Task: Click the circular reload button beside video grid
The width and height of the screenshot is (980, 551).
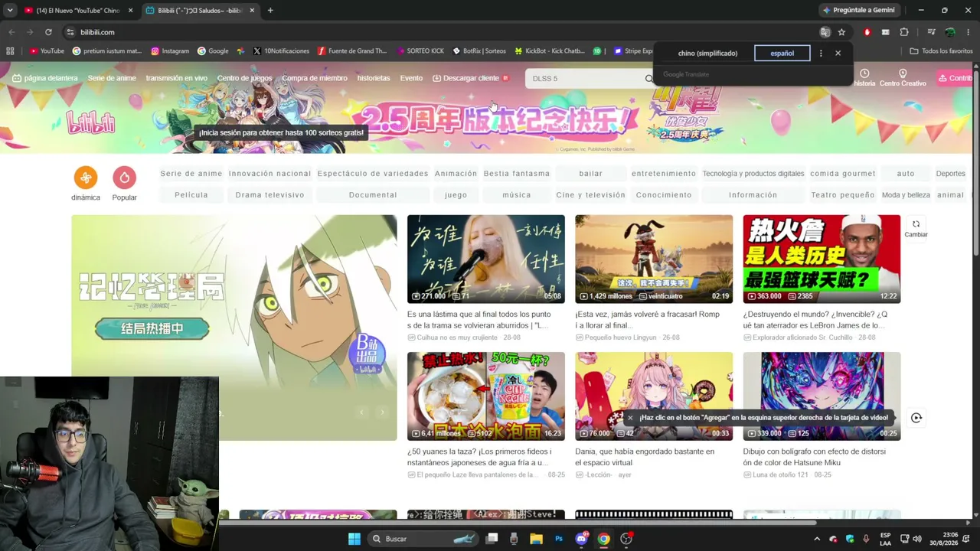Action: tap(916, 418)
